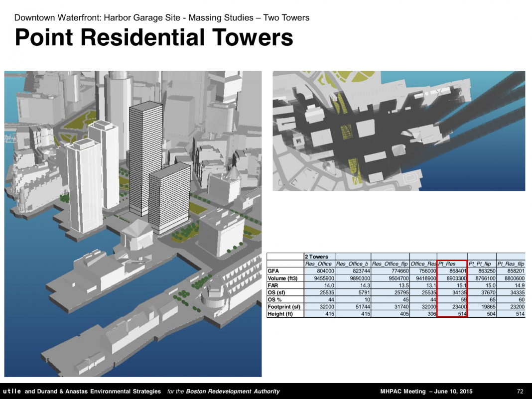Click the GFA value 868401
Viewport: 532px width, 399px height.
[x=457, y=271]
